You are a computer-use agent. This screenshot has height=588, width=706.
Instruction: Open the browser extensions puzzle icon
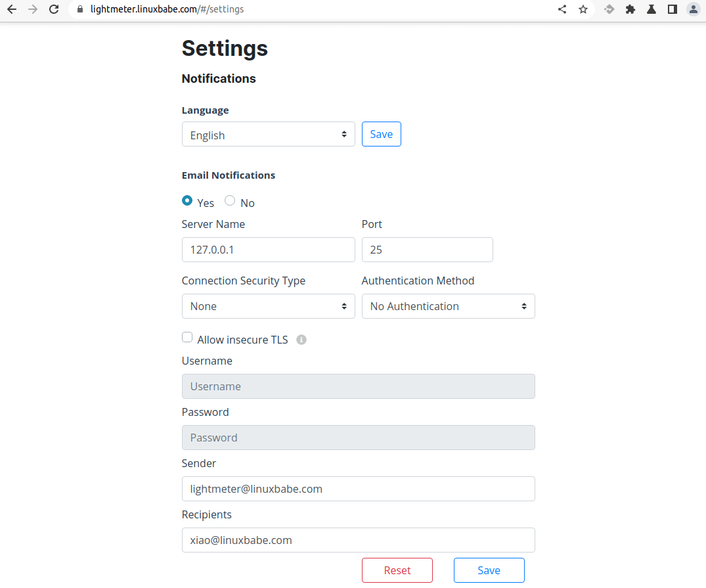point(630,10)
